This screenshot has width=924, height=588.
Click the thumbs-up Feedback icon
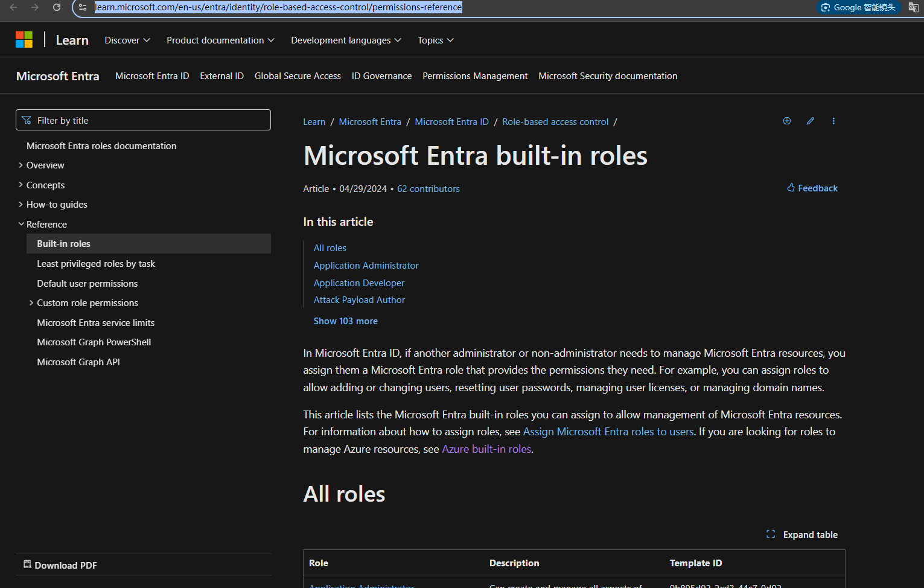pos(791,188)
